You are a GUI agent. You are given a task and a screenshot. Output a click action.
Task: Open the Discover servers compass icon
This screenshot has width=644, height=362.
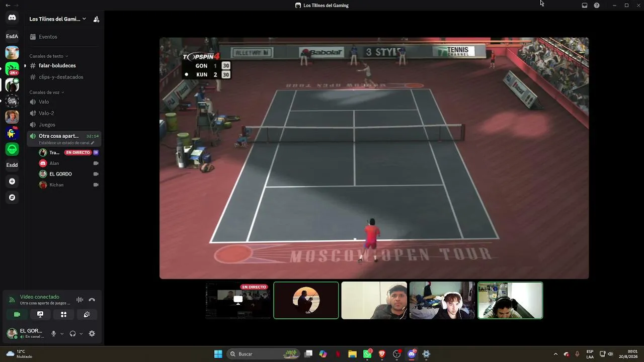click(x=12, y=198)
